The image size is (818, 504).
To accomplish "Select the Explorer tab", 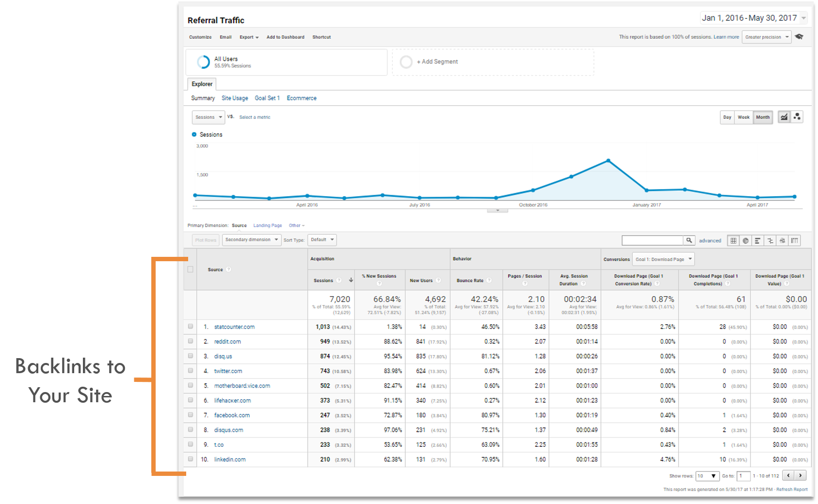I will 202,84.
